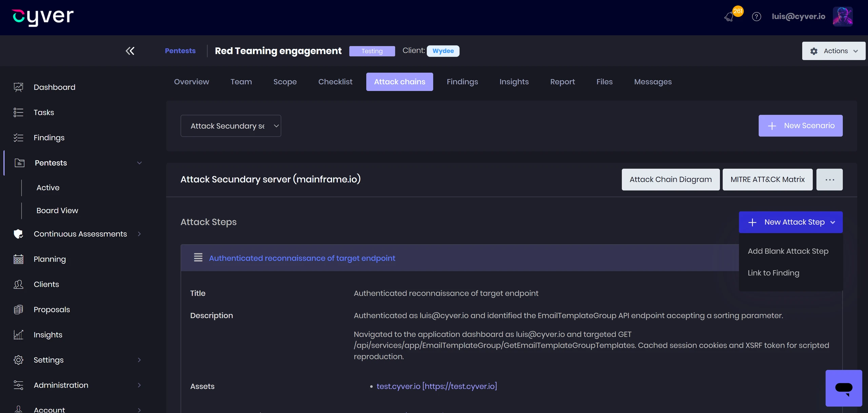
Task: Open the MITRE ATT&CK Matrix
Action: [x=768, y=180]
